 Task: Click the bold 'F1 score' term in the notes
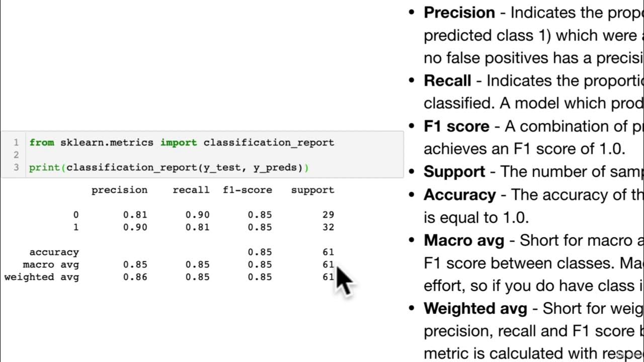(456, 126)
